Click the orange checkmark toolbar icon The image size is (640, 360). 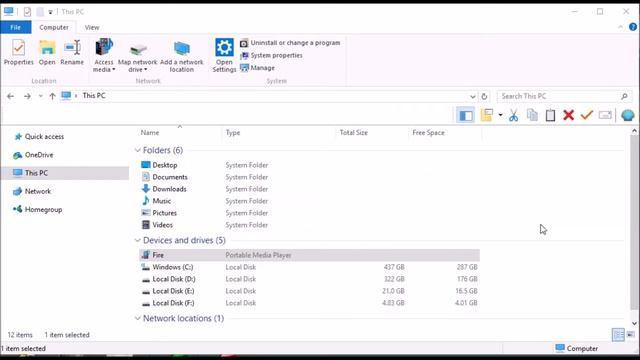(587, 116)
